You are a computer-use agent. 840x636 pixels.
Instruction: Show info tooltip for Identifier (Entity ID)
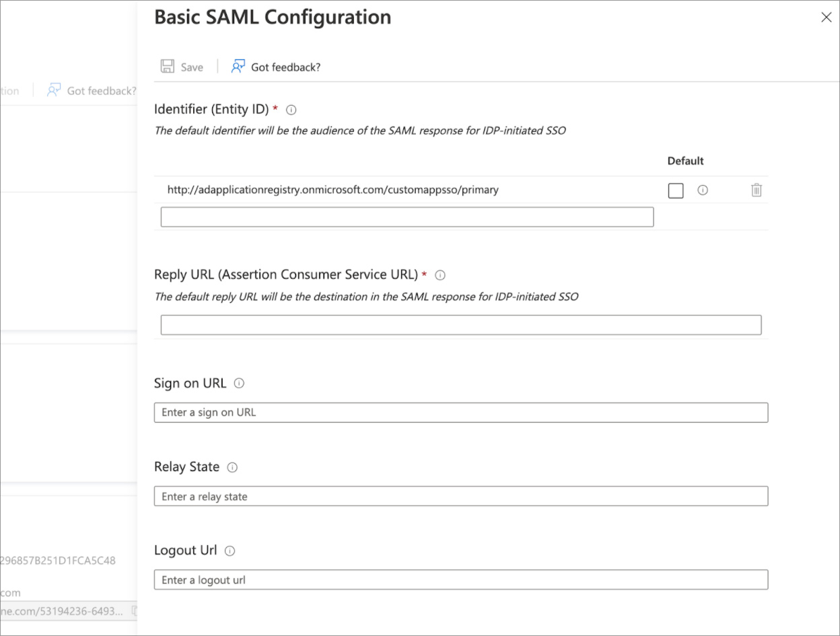tap(291, 110)
